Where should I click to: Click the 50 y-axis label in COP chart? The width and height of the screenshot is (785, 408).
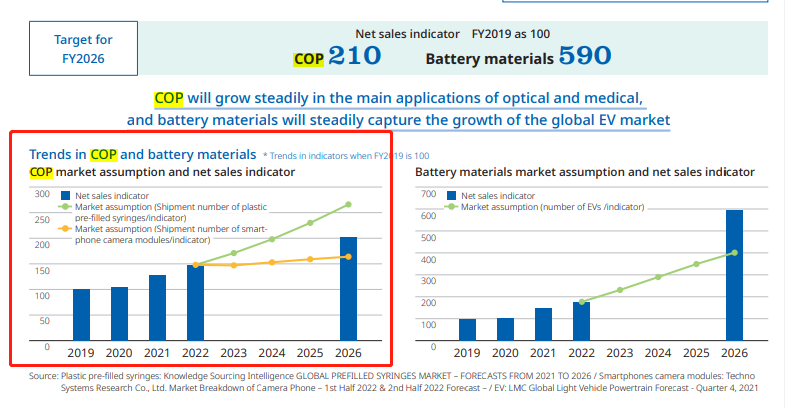click(45, 321)
